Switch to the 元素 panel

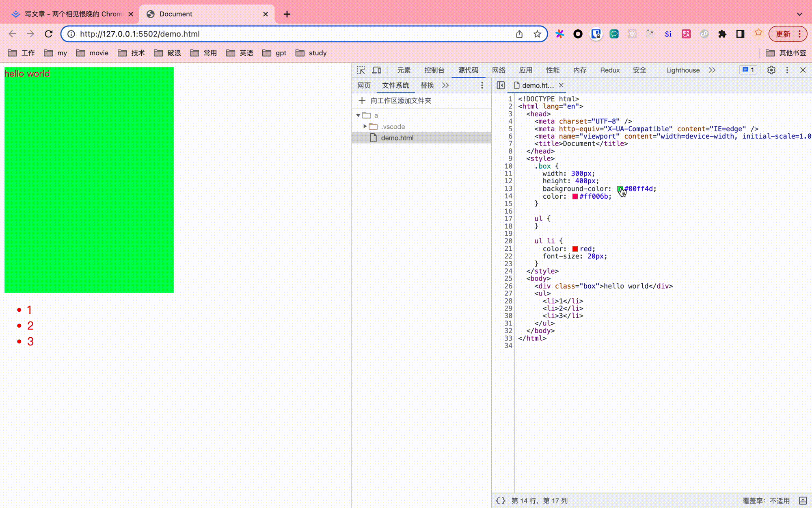[x=404, y=70]
